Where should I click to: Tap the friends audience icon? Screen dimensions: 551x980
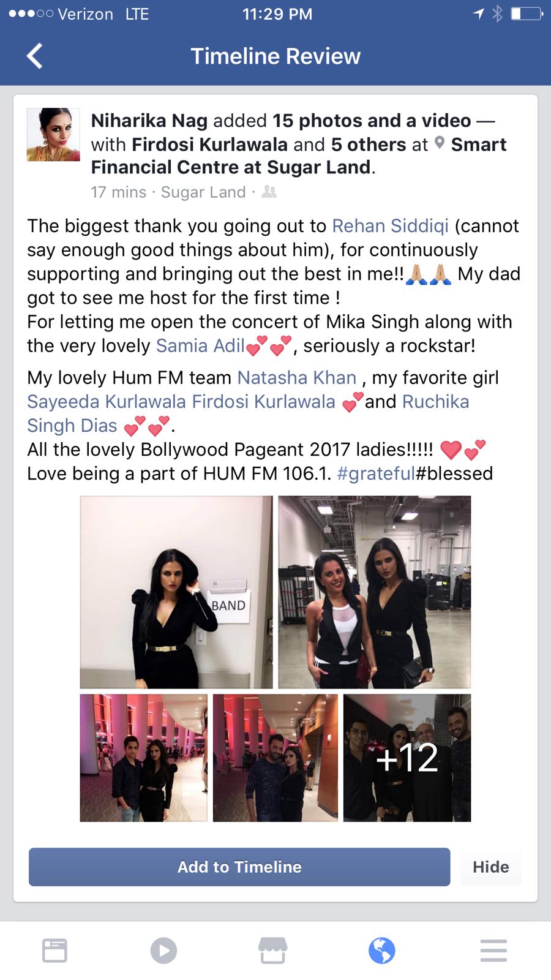click(269, 192)
